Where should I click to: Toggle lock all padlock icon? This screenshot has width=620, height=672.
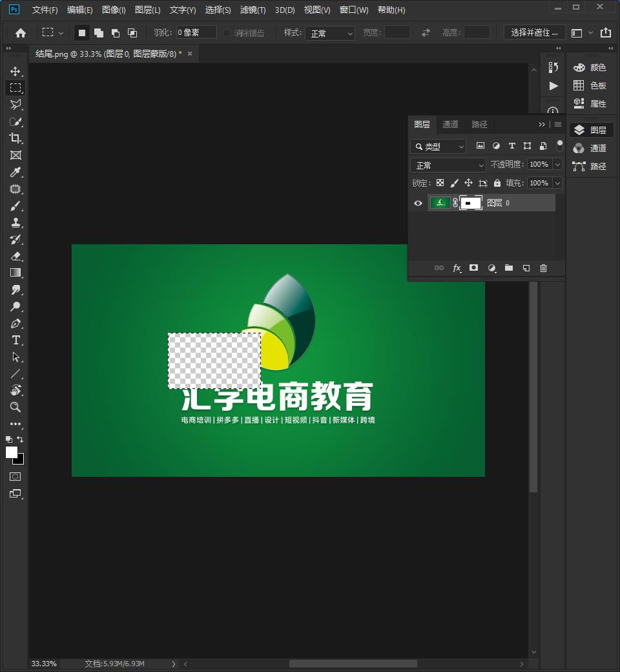497,183
